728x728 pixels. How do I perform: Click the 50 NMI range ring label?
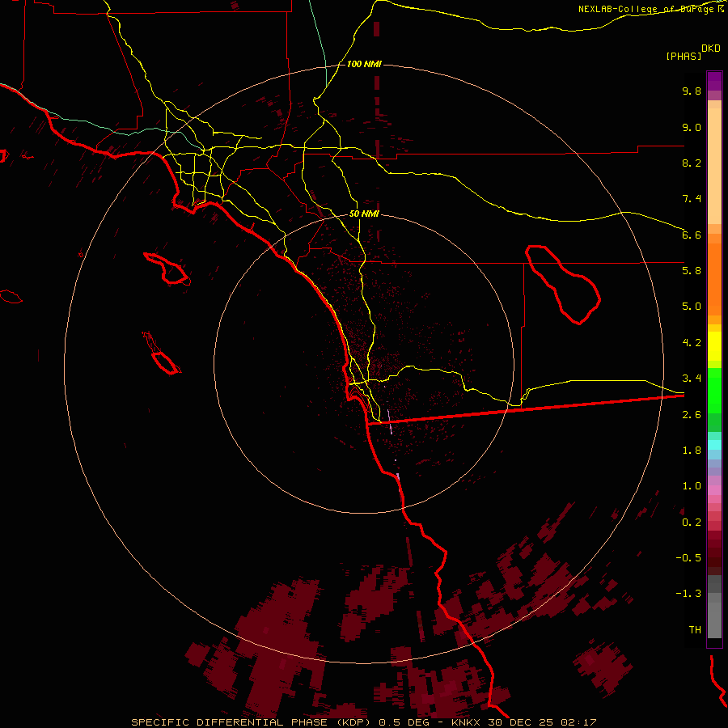pyautogui.click(x=364, y=214)
